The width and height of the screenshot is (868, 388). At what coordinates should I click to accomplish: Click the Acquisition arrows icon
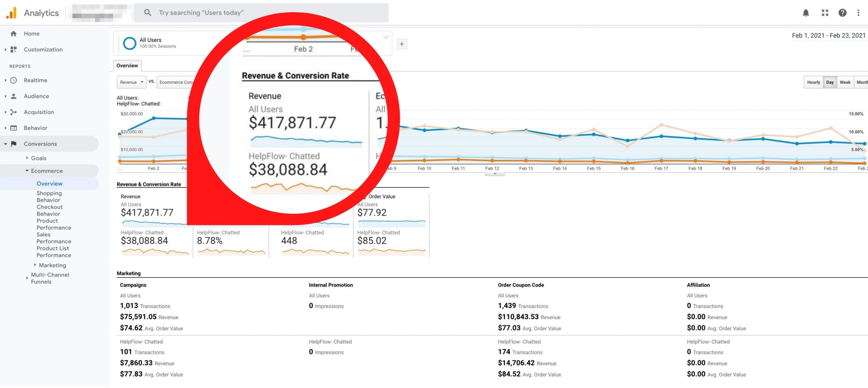[x=14, y=112]
